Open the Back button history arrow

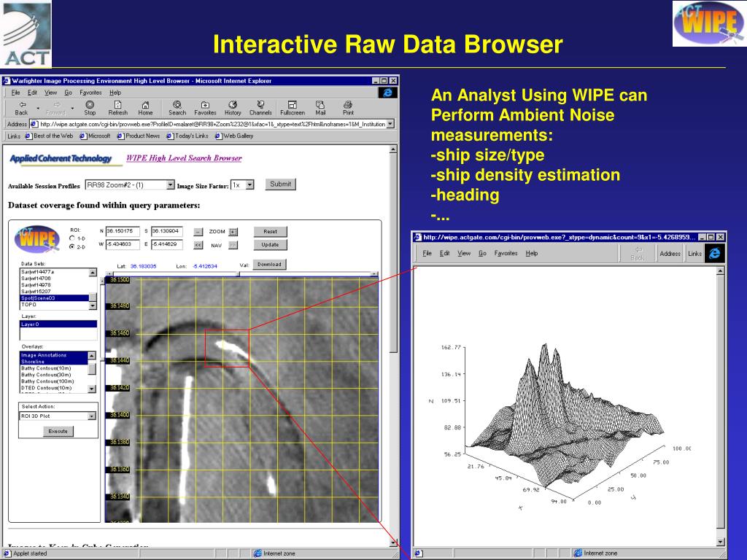pos(38,109)
